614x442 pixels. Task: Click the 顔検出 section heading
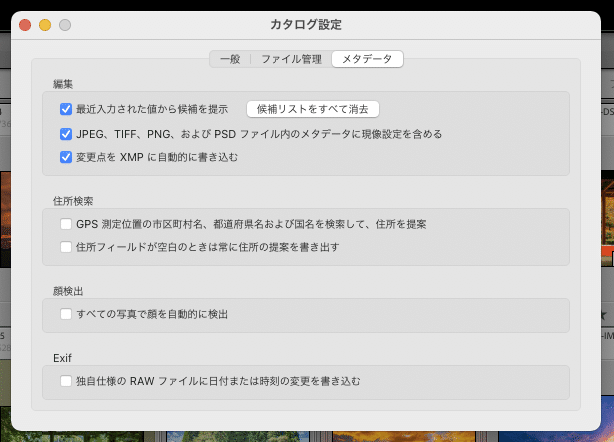click(68, 291)
